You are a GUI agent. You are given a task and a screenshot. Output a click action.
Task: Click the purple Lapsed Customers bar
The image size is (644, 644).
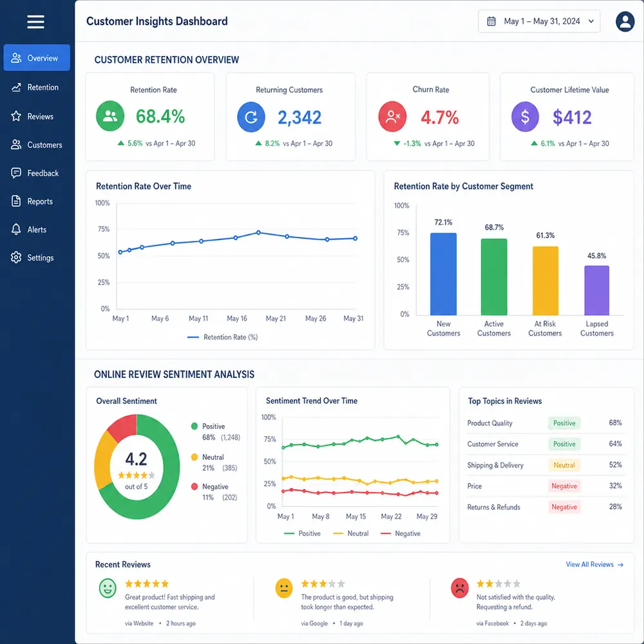click(597, 291)
